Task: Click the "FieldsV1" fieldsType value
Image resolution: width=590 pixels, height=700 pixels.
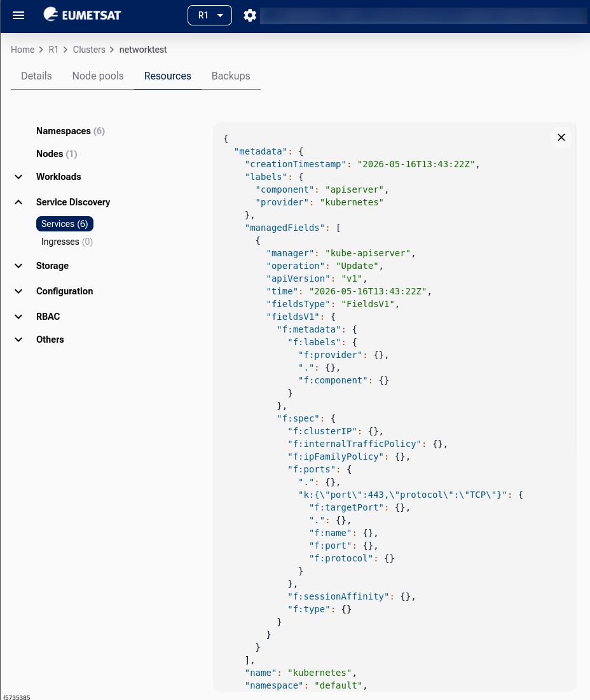Action: click(367, 304)
